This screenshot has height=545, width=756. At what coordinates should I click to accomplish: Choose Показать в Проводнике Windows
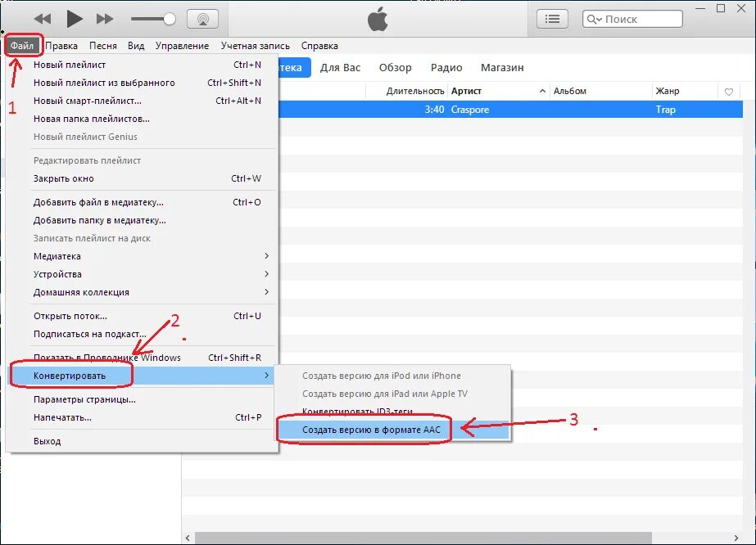coord(143,357)
